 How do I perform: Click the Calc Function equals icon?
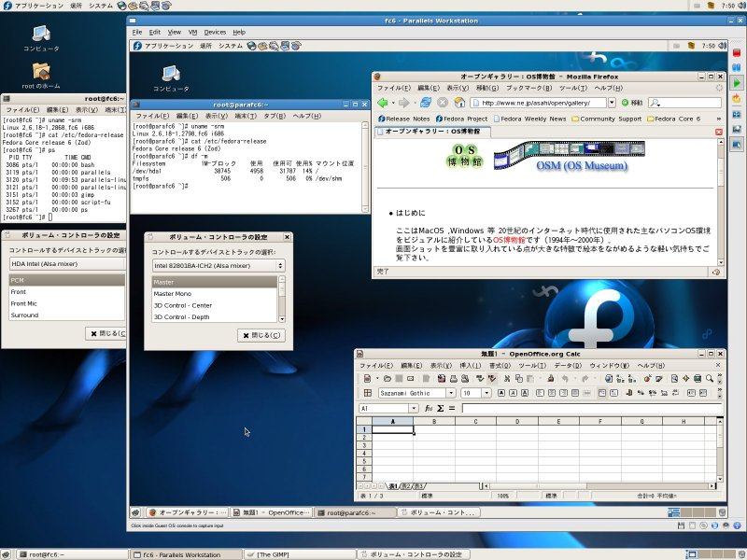452,408
